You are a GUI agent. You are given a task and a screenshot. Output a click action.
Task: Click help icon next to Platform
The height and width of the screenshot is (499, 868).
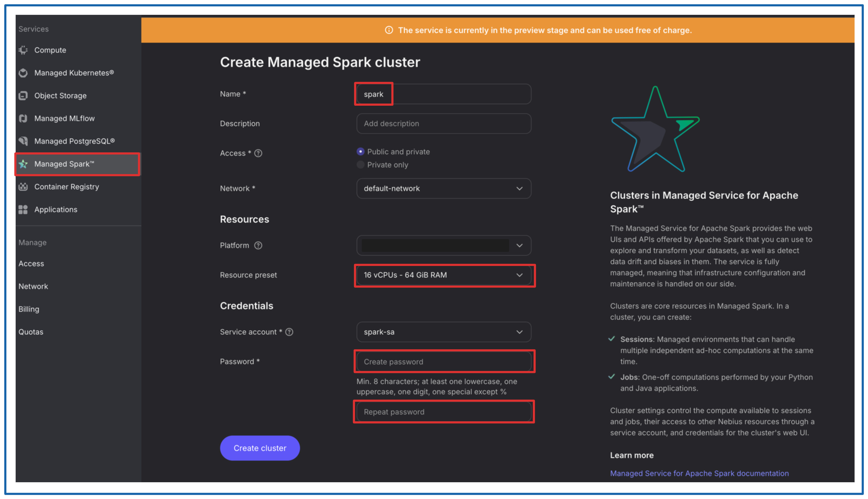pyautogui.click(x=258, y=246)
